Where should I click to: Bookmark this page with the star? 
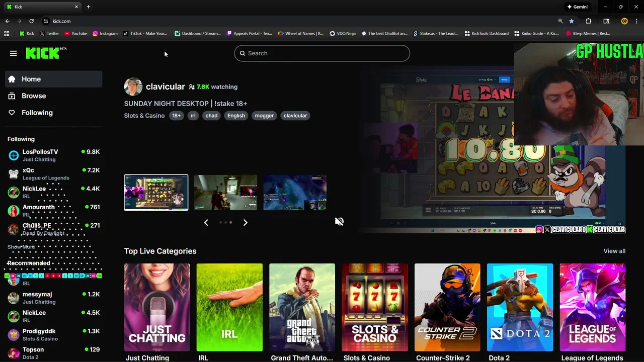coord(572,21)
